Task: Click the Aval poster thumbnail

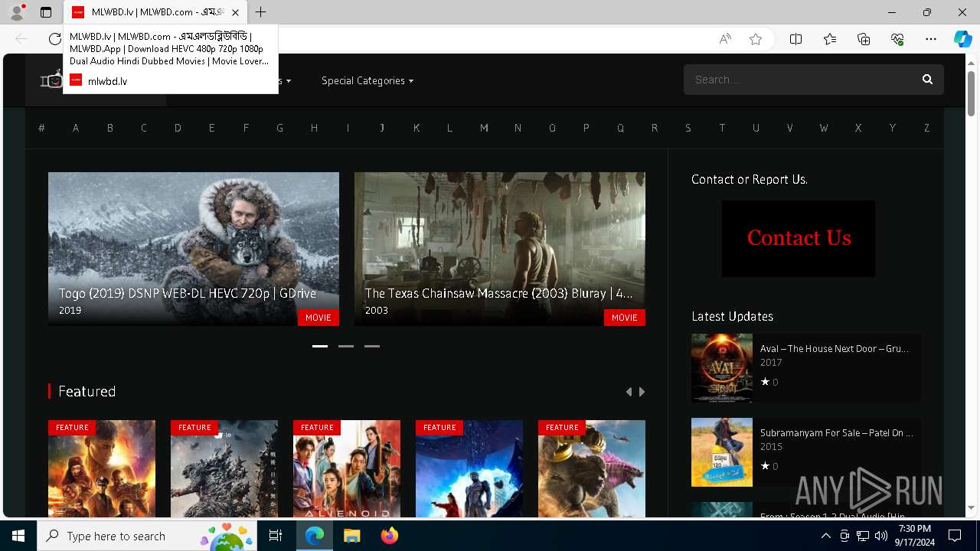Action: [x=722, y=368]
